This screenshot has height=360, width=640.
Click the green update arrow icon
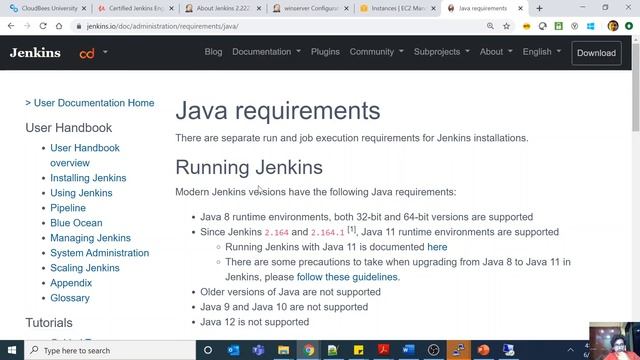[629, 26]
